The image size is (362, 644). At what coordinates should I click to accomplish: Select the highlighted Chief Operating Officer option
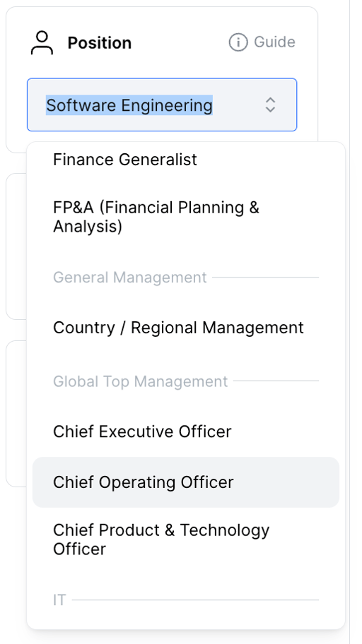(x=186, y=482)
